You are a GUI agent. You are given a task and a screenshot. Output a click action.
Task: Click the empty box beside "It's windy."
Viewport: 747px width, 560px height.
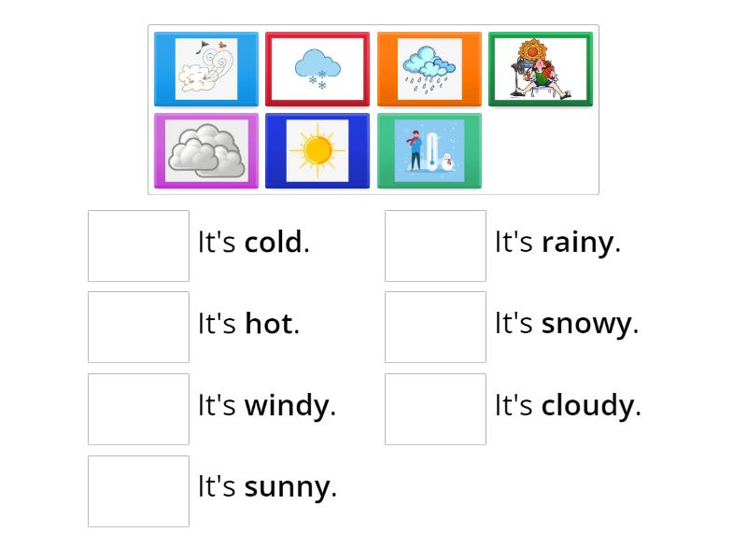click(138, 409)
